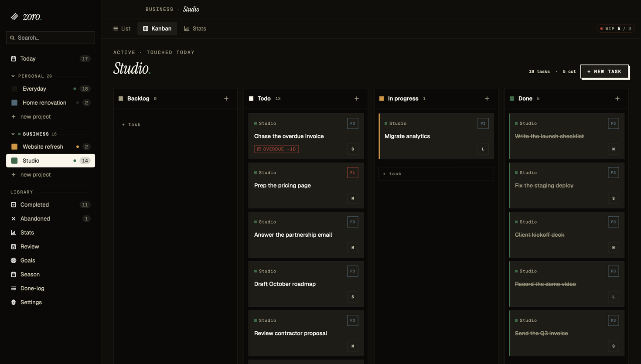Click the M size badge on Answer the partnership email
641x364 pixels.
click(x=353, y=248)
